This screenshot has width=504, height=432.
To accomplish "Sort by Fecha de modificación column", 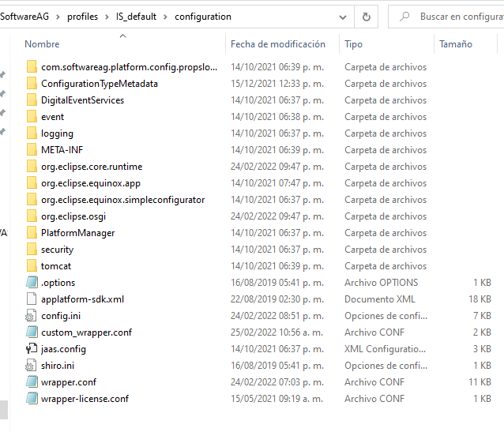I will click(x=278, y=44).
